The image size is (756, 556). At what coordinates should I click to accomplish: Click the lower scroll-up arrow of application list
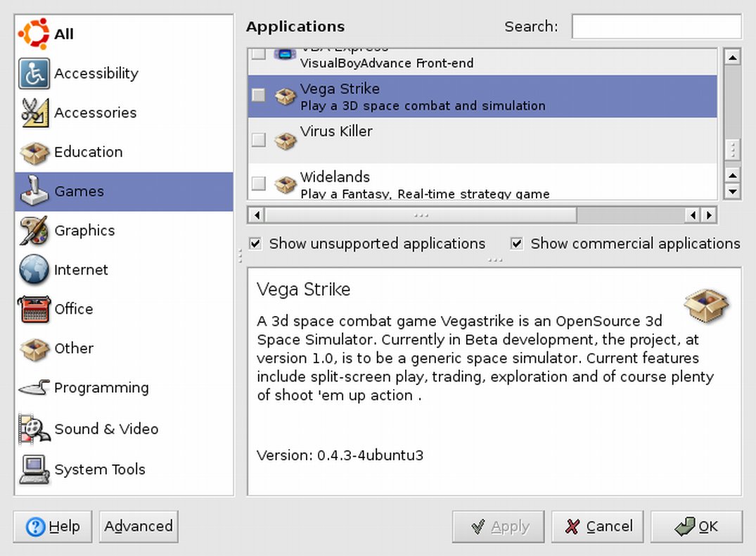tap(732, 175)
